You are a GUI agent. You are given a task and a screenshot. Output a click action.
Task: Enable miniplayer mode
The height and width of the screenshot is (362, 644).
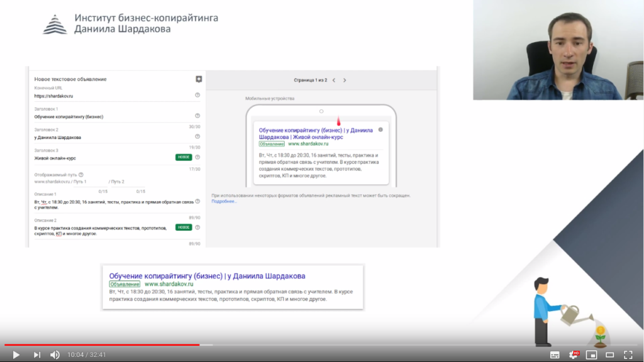click(591, 355)
